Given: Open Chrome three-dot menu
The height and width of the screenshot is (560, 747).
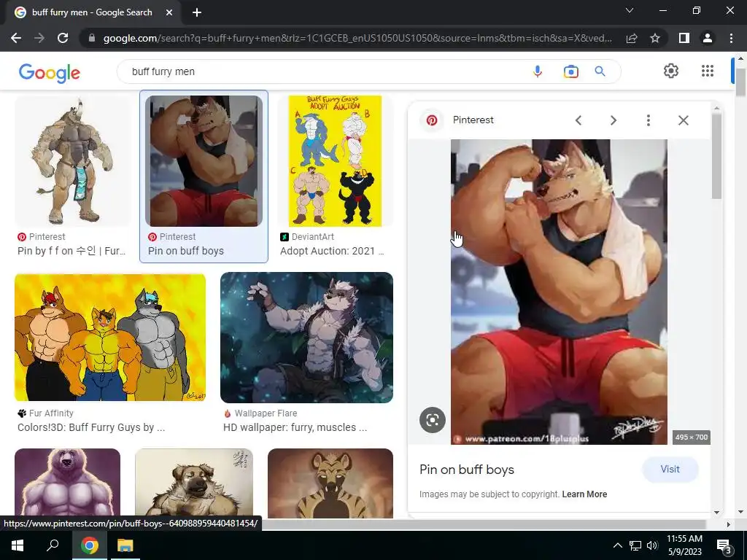Looking at the screenshot, I should [731, 38].
